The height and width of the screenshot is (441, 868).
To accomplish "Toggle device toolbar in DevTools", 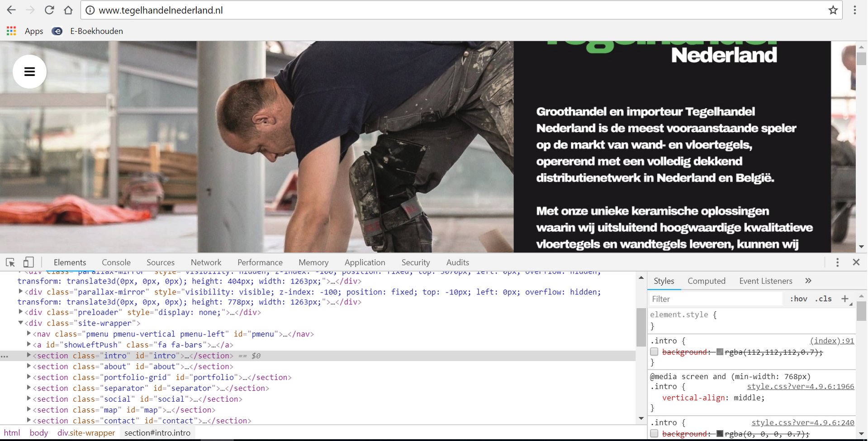I will pyautogui.click(x=28, y=262).
